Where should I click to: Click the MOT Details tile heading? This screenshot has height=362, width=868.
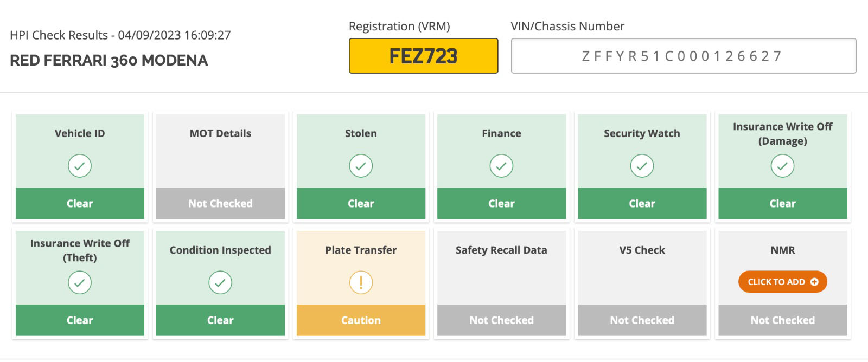click(x=220, y=133)
